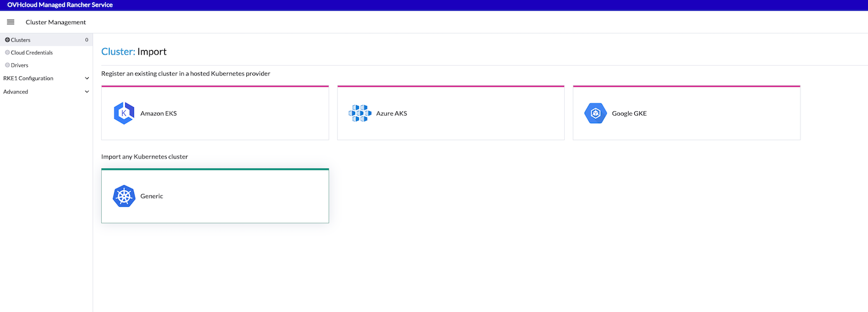Click the bullet icon beside Cloud Credentials
This screenshot has height=312, width=868.
(7, 53)
